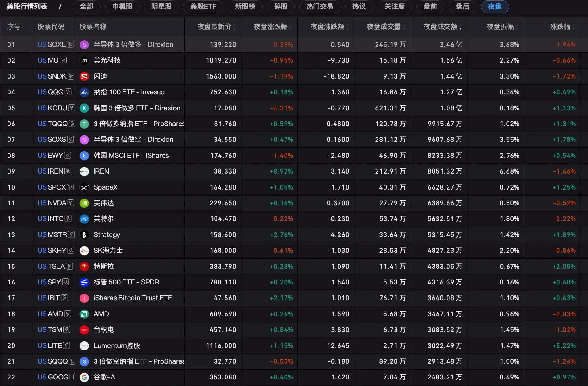Sort by 夜盘振幅 column

point(502,27)
